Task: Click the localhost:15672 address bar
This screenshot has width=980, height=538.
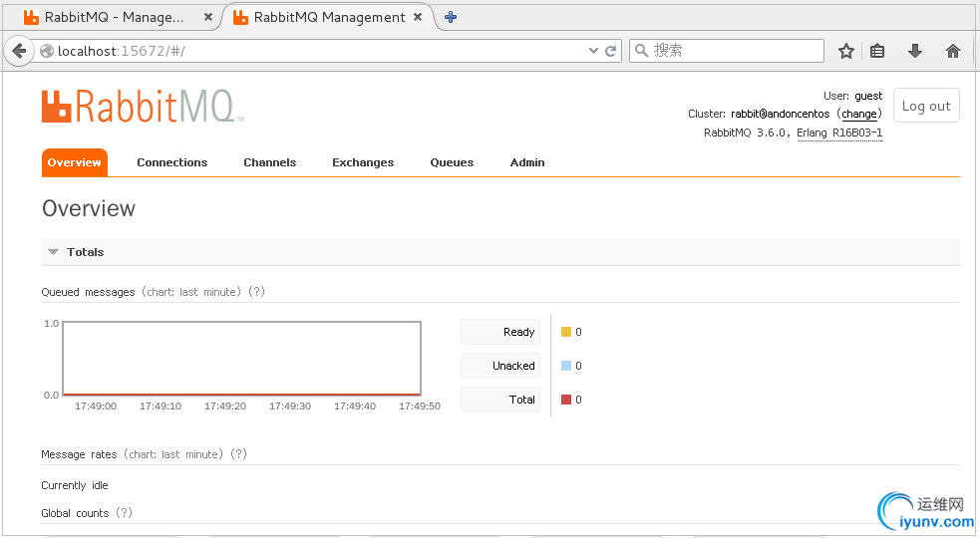Action: 312,51
